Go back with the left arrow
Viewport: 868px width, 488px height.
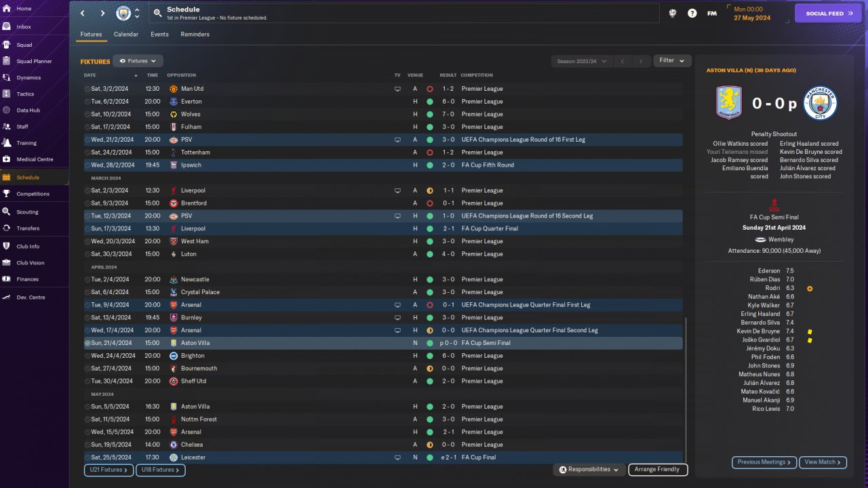pyautogui.click(x=83, y=13)
